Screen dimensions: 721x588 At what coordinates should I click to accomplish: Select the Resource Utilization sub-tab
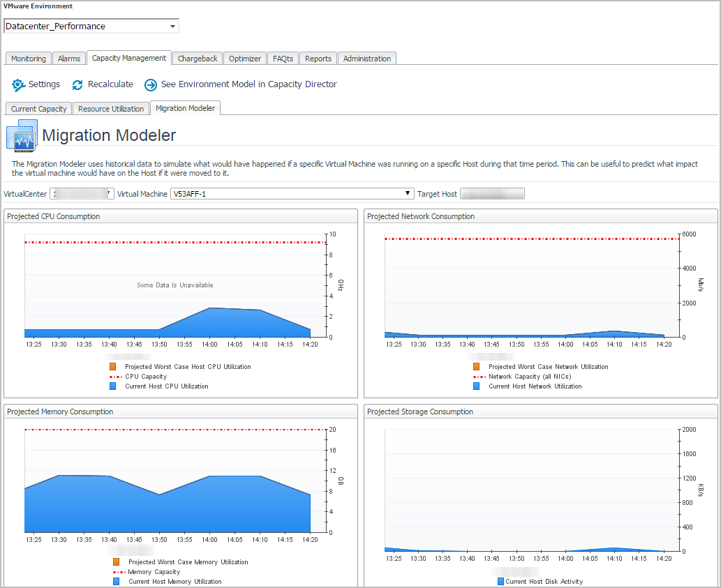tap(111, 109)
